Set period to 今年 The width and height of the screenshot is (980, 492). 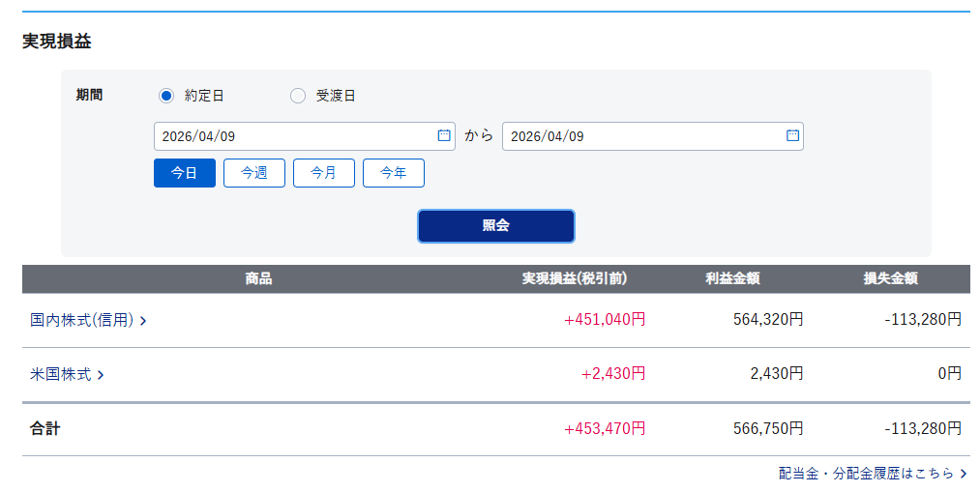[x=394, y=173]
